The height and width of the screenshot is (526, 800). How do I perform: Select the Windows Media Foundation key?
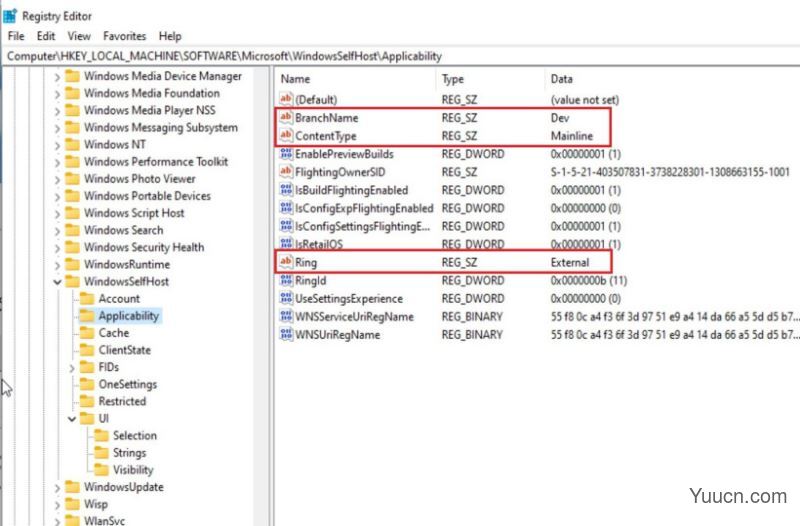[x=152, y=93]
